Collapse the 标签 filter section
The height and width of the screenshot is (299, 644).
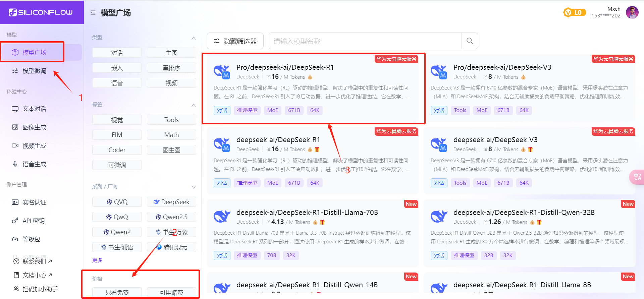(194, 105)
